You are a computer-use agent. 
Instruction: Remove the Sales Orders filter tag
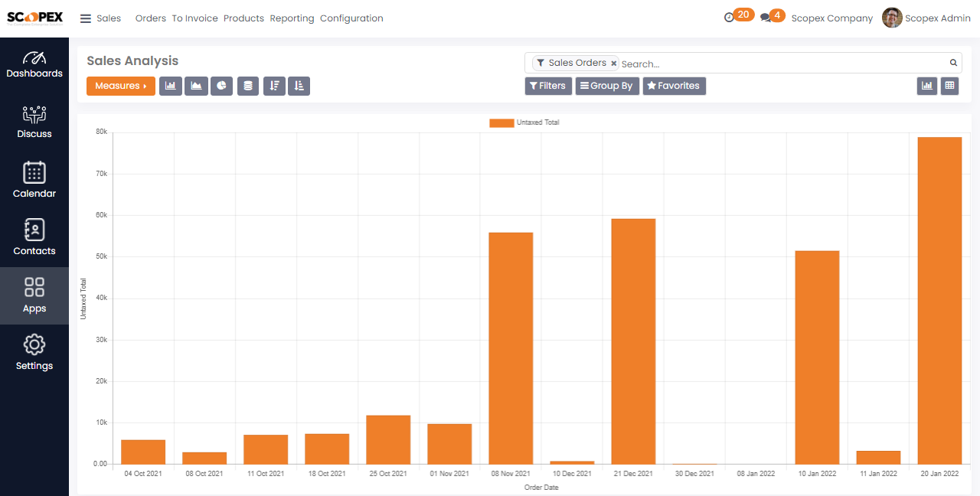coord(613,64)
